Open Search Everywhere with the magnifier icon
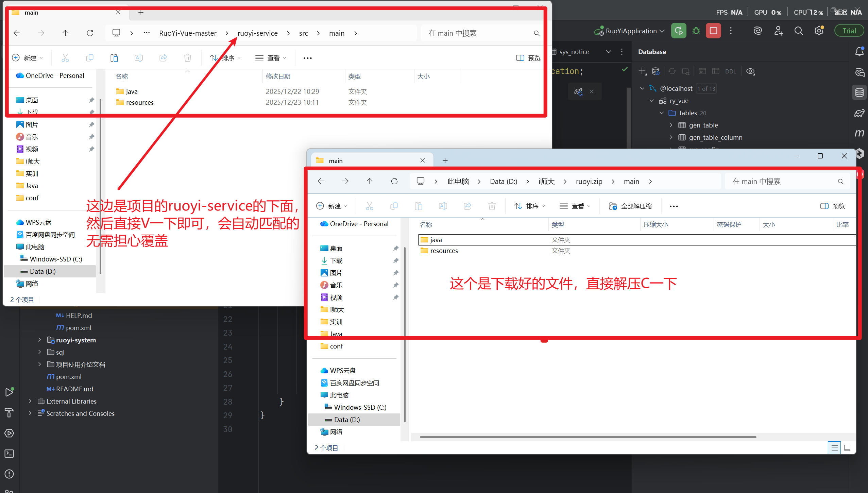 [x=799, y=31]
